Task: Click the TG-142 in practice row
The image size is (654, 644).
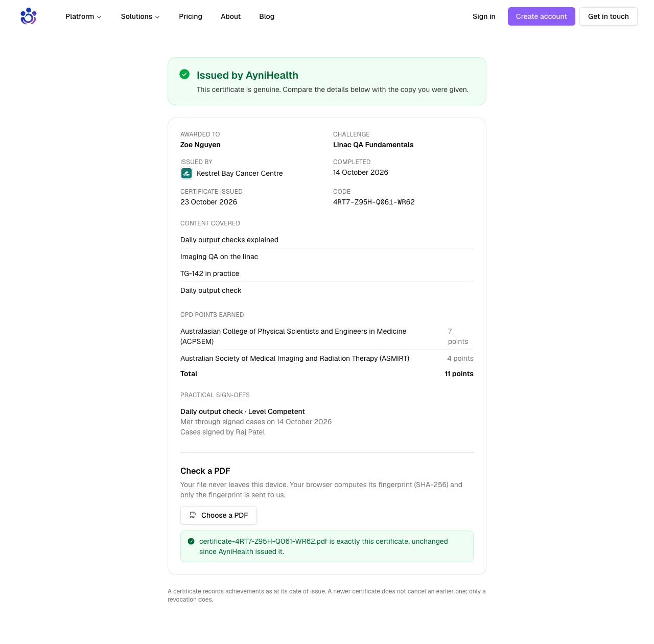Action: pos(327,273)
